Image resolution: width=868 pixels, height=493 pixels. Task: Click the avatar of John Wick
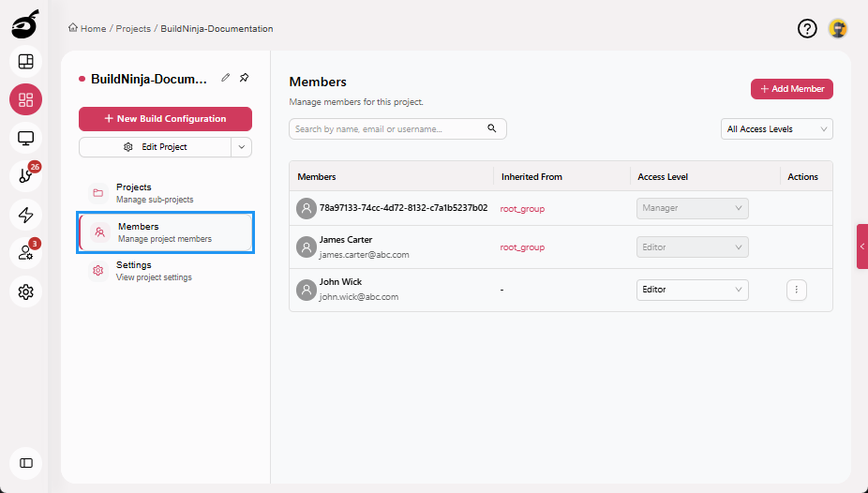tap(307, 290)
